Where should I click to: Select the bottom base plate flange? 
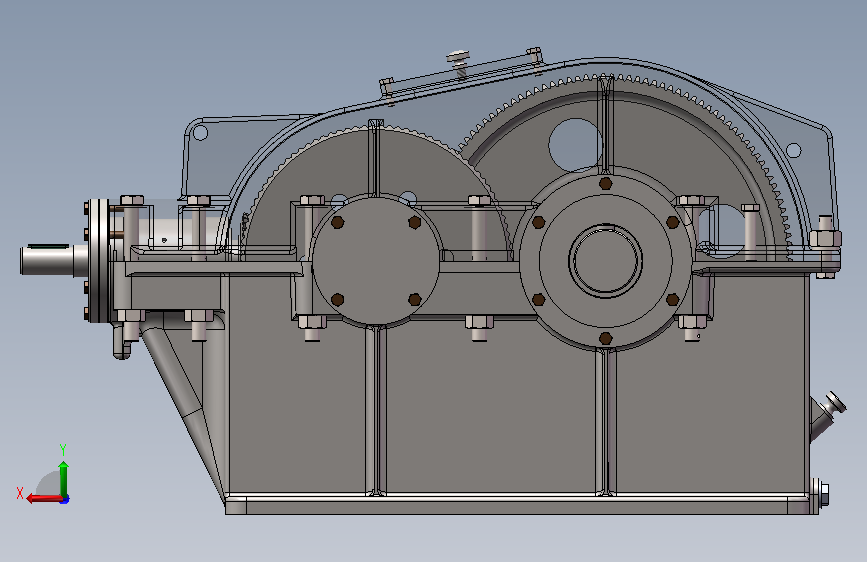pos(521,506)
